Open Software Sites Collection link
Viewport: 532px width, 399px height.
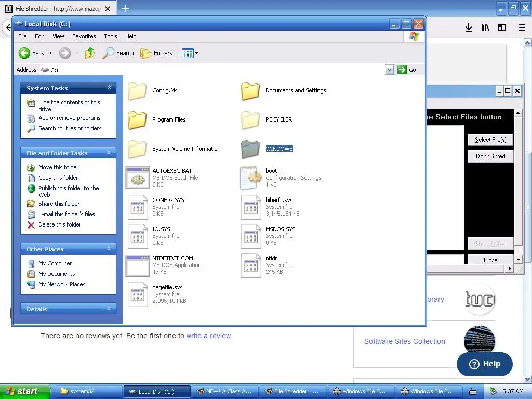(x=404, y=341)
